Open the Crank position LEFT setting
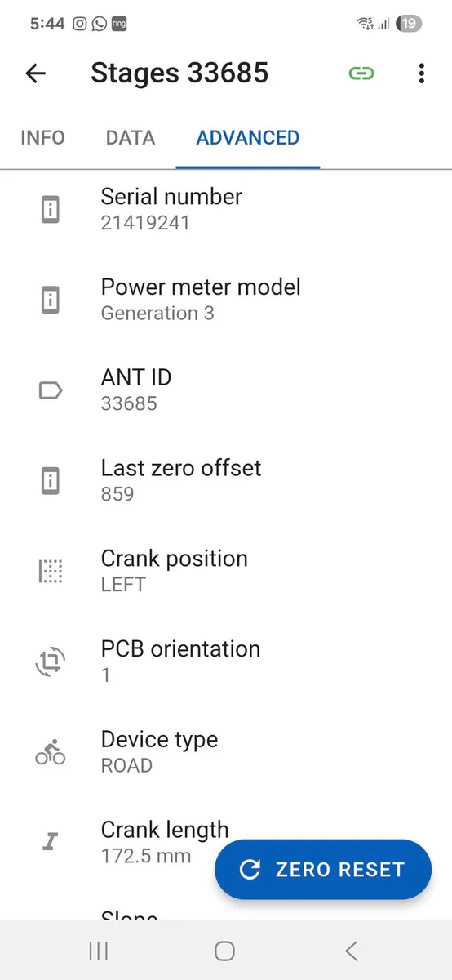452x980 pixels. (x=226, y=572)
